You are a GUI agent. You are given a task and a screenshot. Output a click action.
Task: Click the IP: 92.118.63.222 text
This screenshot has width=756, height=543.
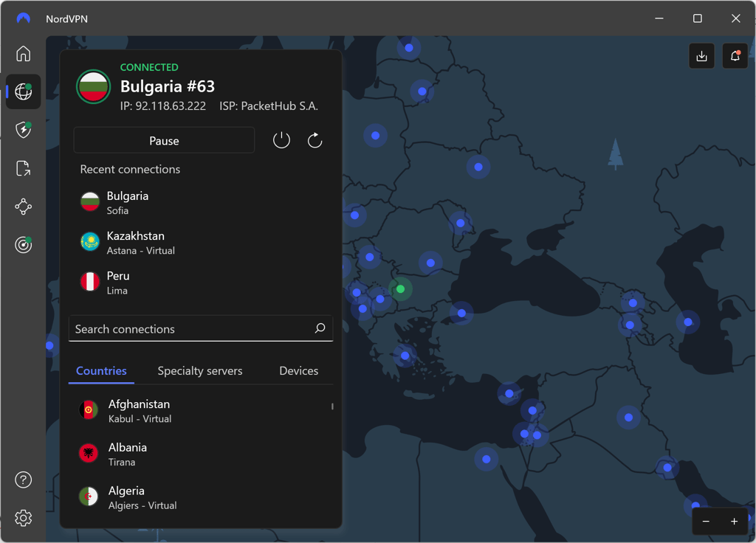[x=163, y=106]
